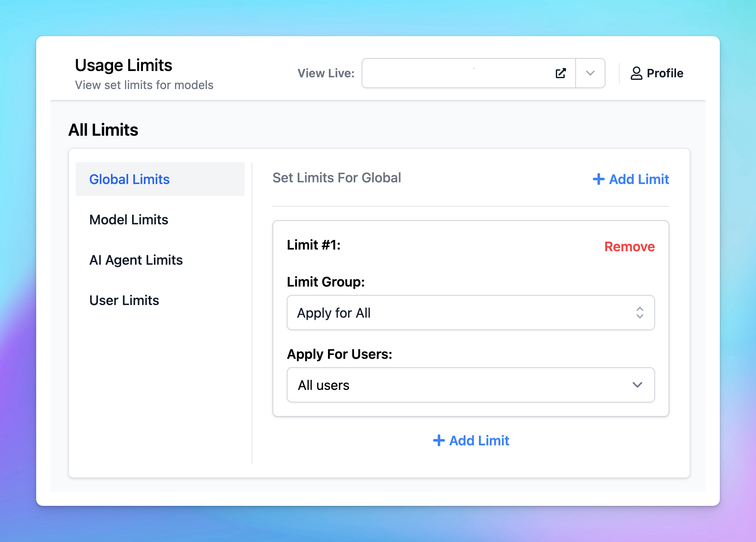Click the top Add Limit button in the header
This screenshot has height=542, width=756.
coord(631,179)
